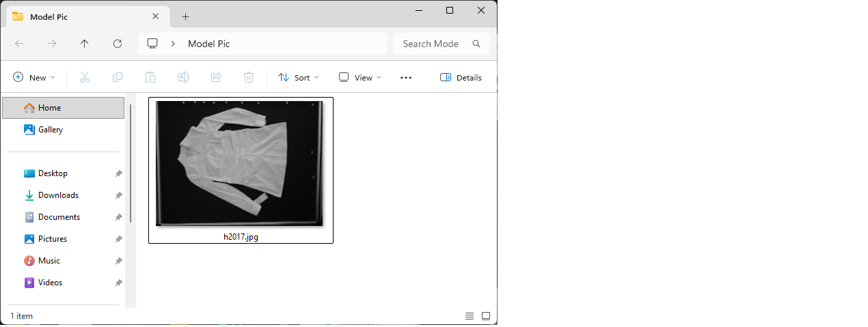Click the Rename icon in toolbar
868x327 pixels.
pos(183,78)
